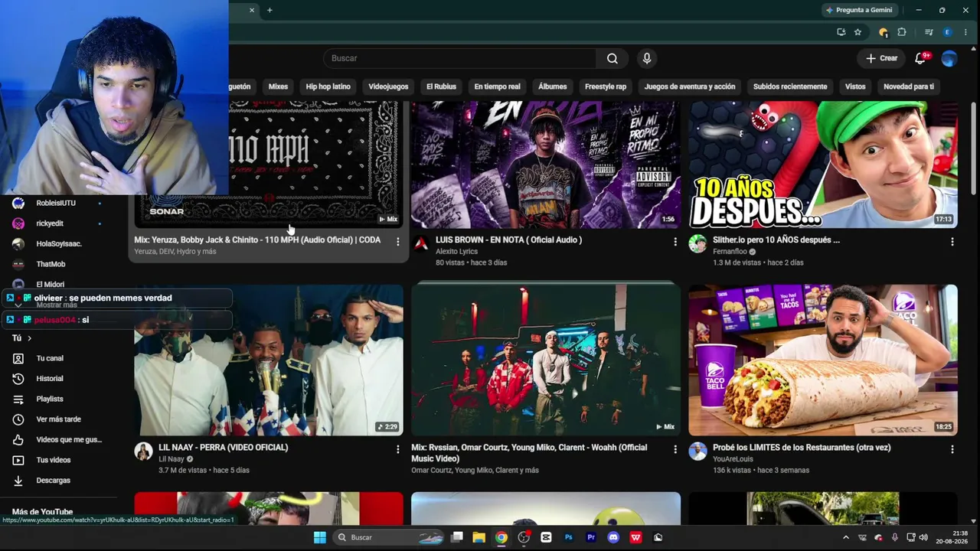This screenshot has height=551, width=980.
Task: Play LIL NAAY - PERRA video thumbnail
Action: point(269,360)
